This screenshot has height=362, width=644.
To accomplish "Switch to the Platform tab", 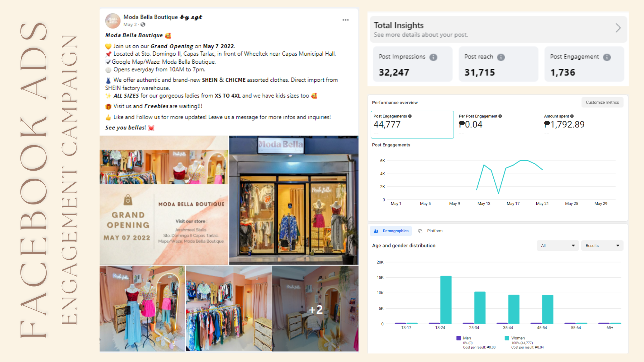I will pyautogui.click(x=430, y=231).
